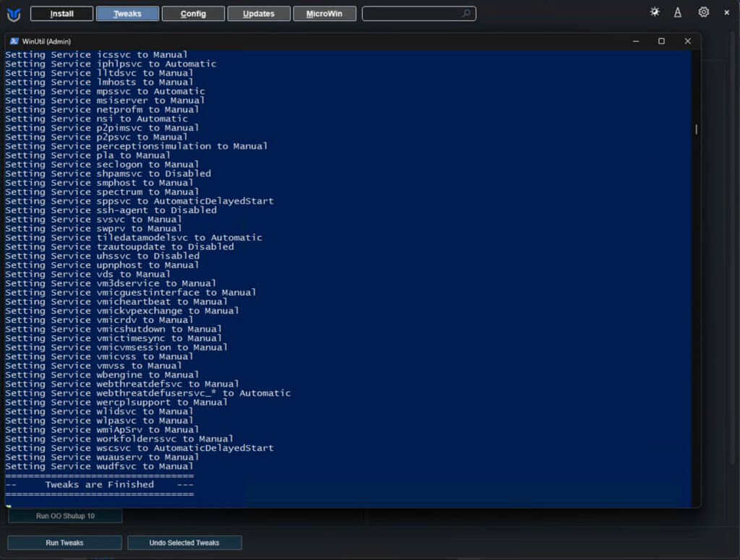Switch to the Install tab
The height and width of the screenshot is (560, 740).
(x=62, y=14)
